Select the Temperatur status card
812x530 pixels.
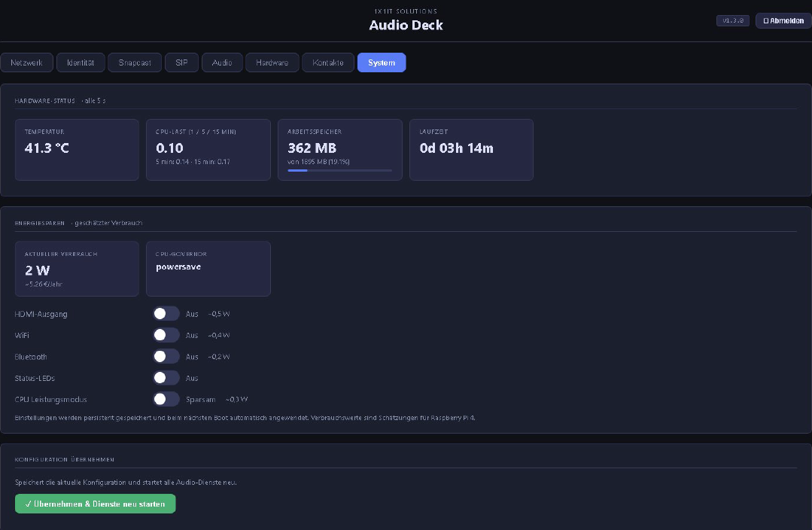pos(77,149)
